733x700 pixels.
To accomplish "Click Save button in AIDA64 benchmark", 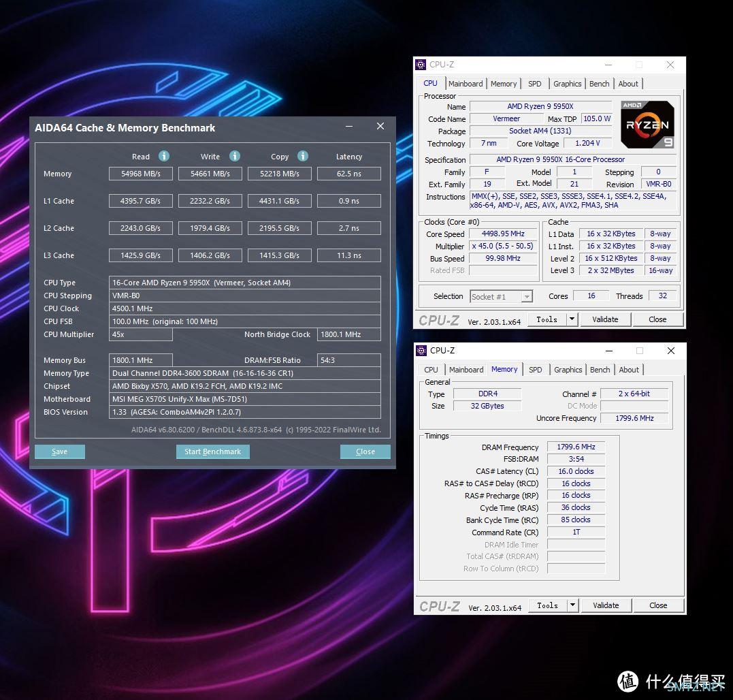I will (60, 451).
